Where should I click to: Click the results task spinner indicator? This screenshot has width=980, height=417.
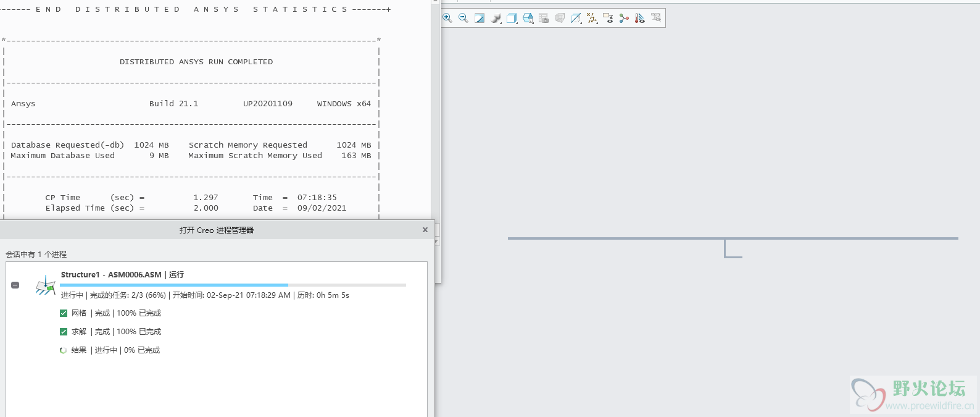63,350
